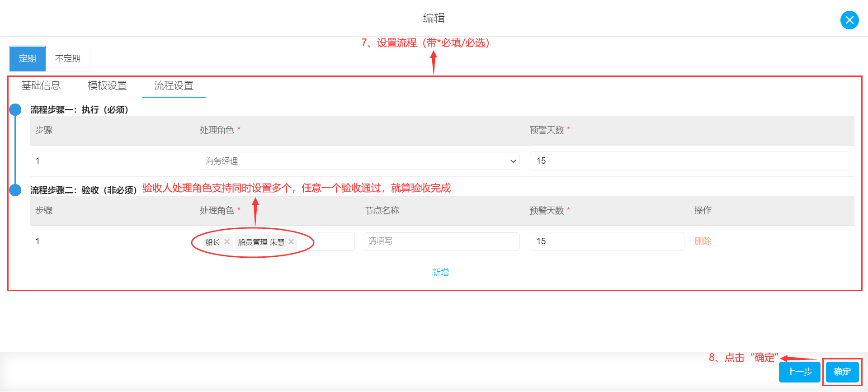Open the 基础信息 tab
Image resolution: width=868 pixels, height=392 pixels.
point(41,85)
